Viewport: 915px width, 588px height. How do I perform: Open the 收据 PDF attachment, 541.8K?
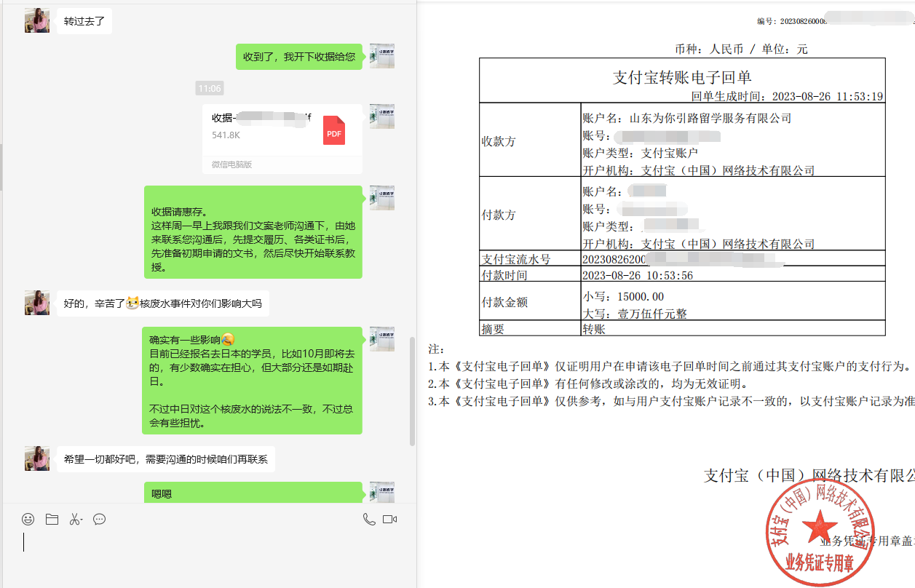coord(282,138)
